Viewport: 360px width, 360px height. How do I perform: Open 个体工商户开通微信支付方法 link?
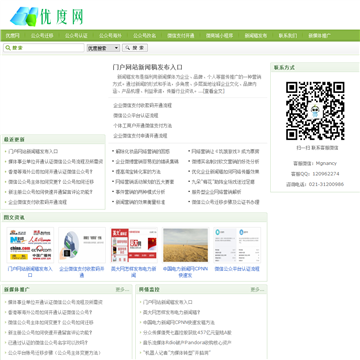pos(143,126)
